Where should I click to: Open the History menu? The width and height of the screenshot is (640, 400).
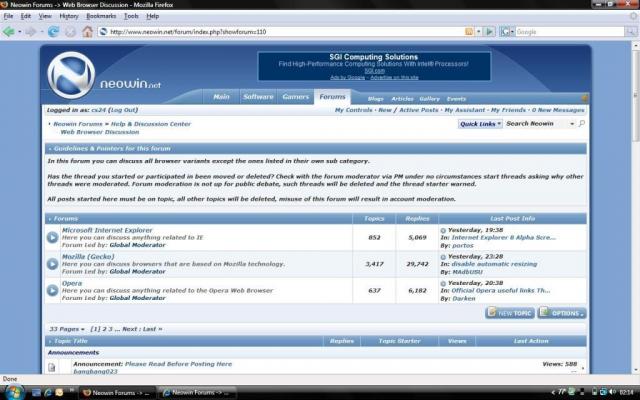69,16
